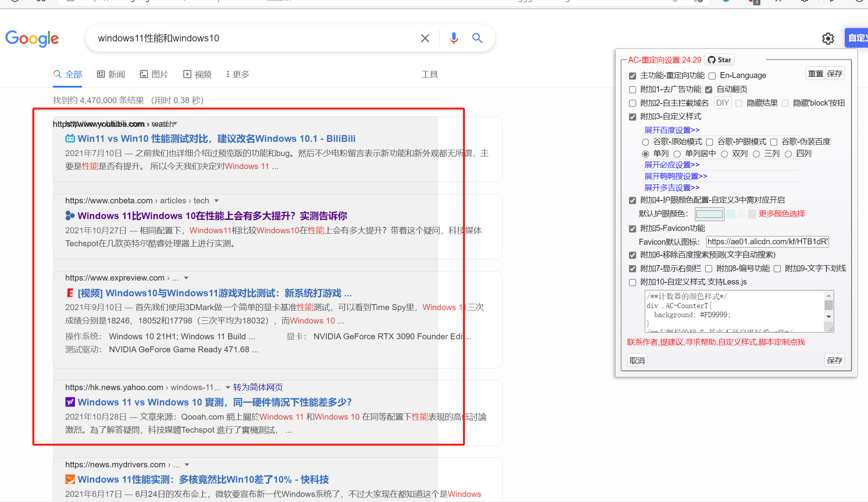868x502 pixels.
Task: Open the 更多 search menu
Action: click(238, 74)
